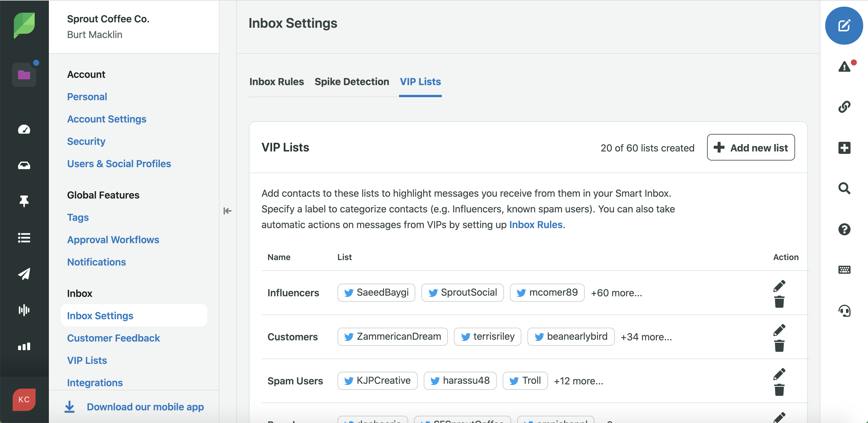Viewport: 868px width, 423px height.
Task: Delete the Customers list with trash icon
Action: point(779,346)
